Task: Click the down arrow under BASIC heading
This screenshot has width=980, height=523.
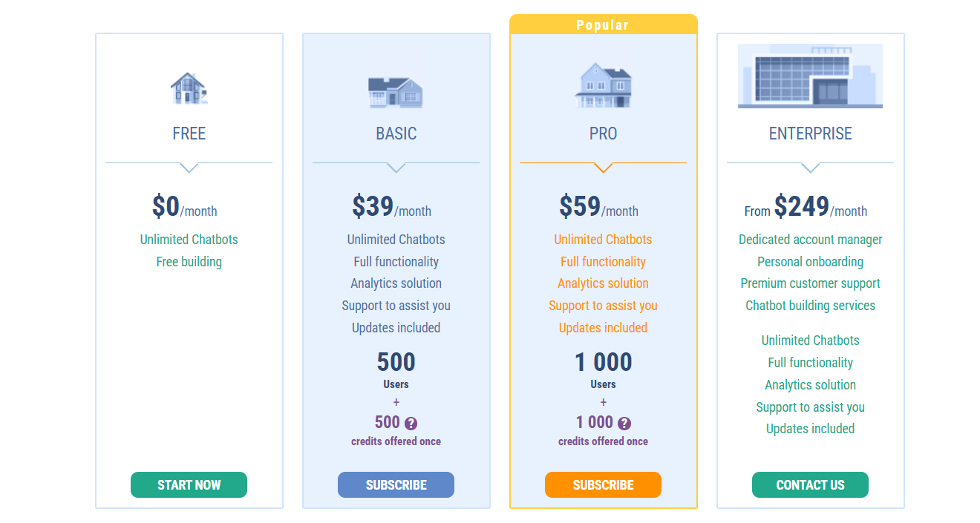Action: (x=396, y=168)
